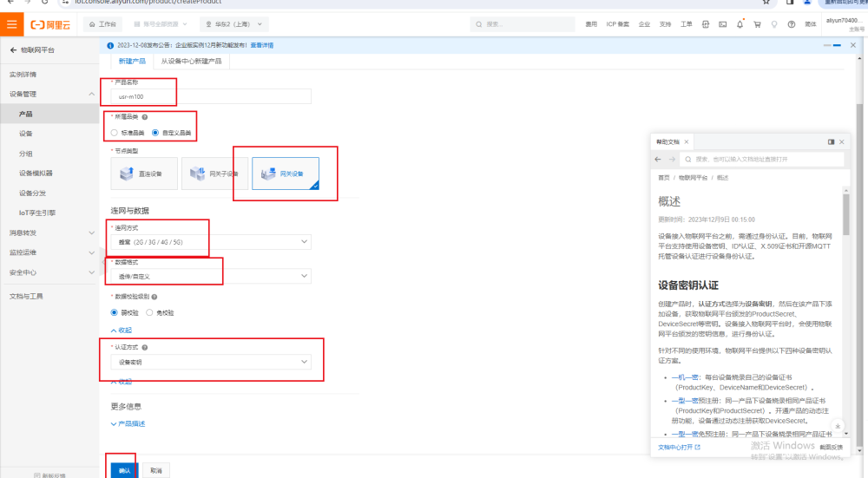
Task: Select the 自定义品类 radio button
Action: [155, 133]
